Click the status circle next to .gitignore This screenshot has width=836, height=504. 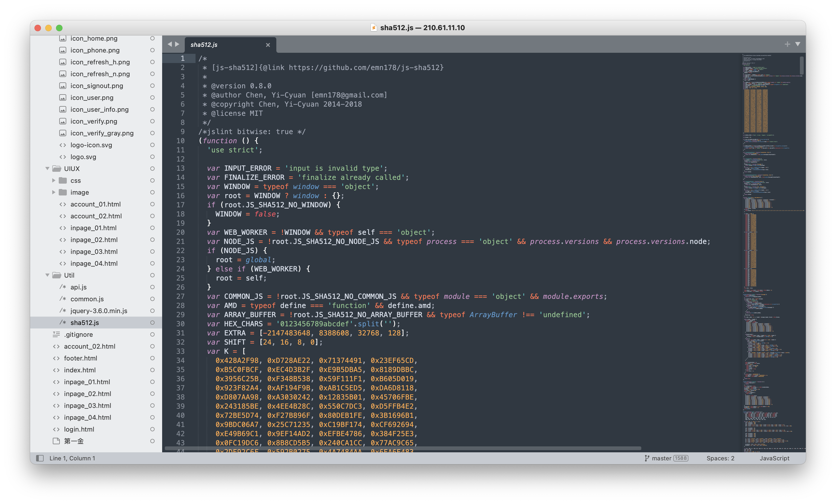pyautogui.click(x=152, y=334)
